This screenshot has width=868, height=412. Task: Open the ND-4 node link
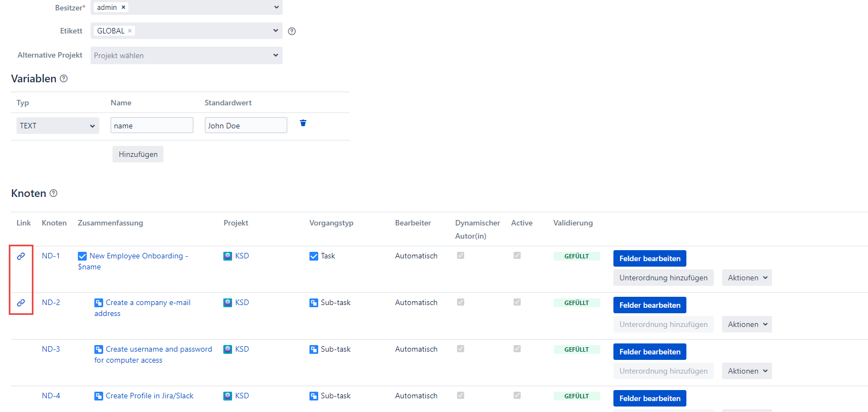point(51,396)
